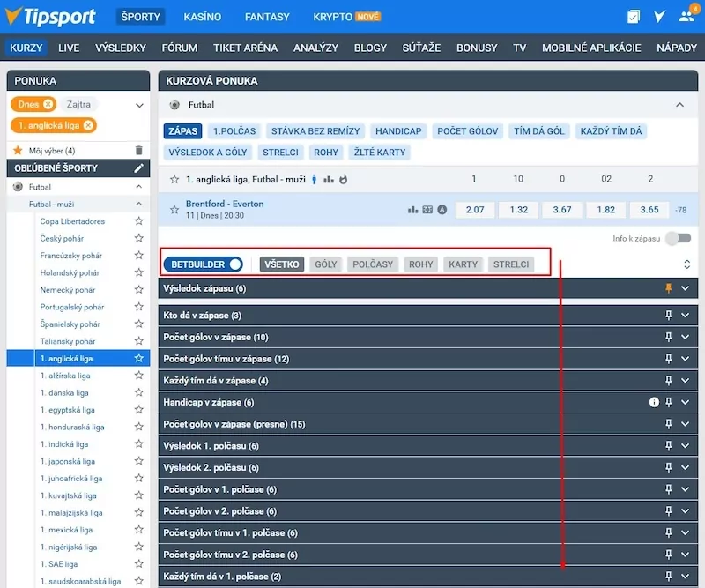Pin the Kto dá v zápase market
705x588 pixels.
(669, 316)
